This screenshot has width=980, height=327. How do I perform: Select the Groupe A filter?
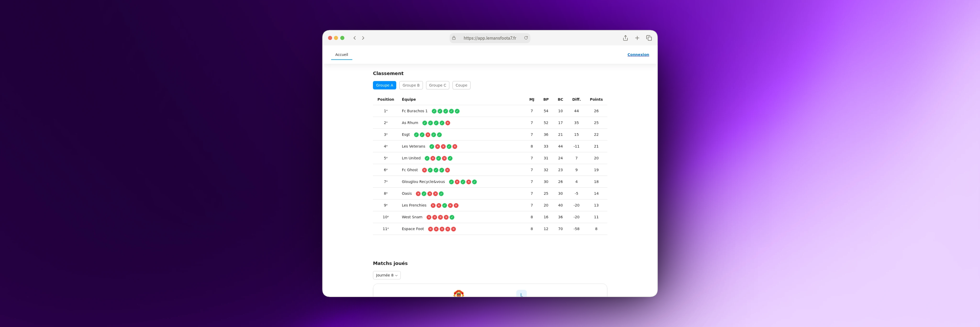coord(384,85)
